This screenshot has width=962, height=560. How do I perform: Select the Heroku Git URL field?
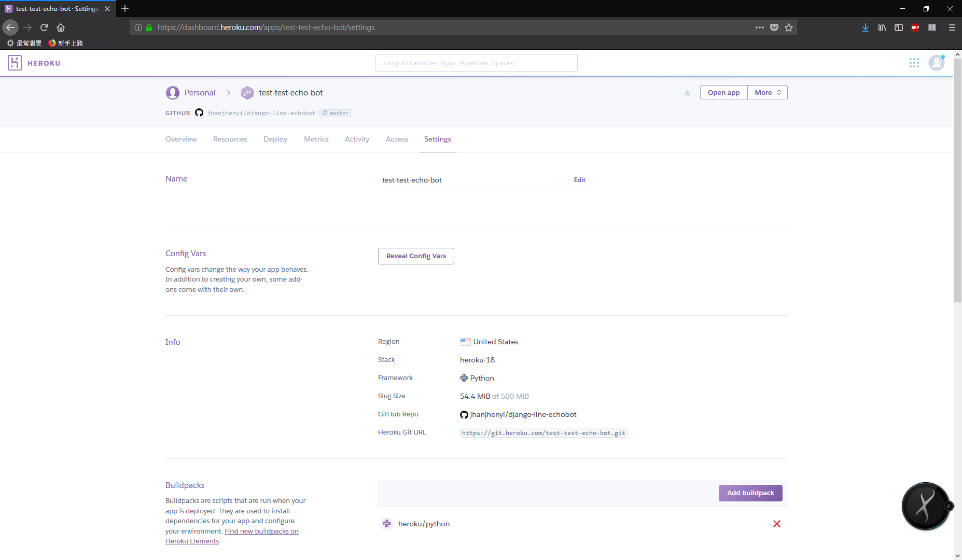(543, 433)
